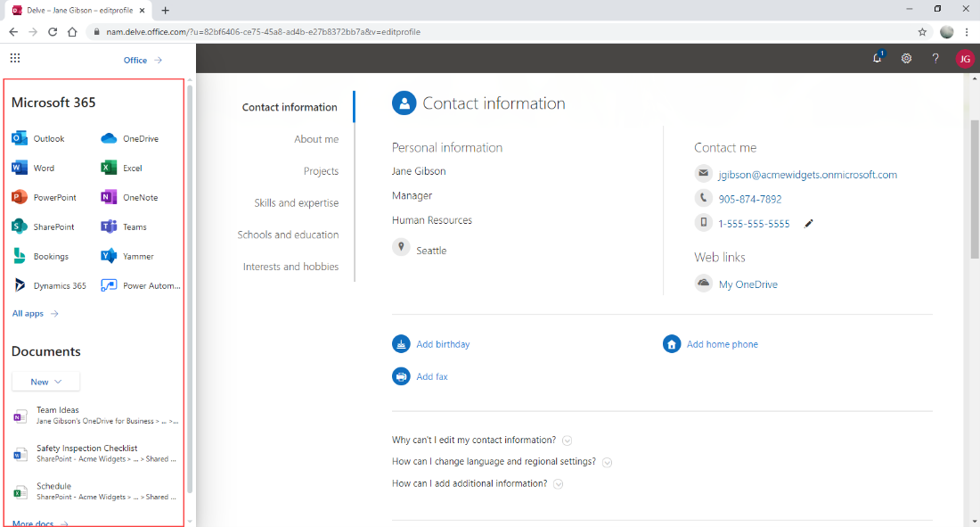Expand 'How can I add additional information?'

[558, 483]
